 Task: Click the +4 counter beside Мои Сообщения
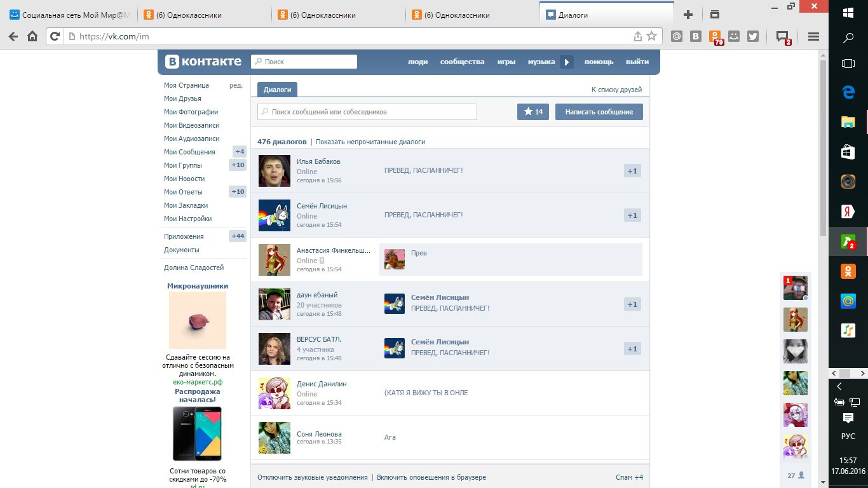(x=240, y=152)
